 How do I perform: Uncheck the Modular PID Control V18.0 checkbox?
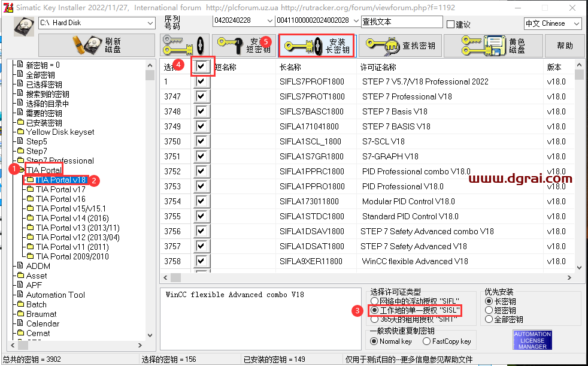tap(201, 201)
